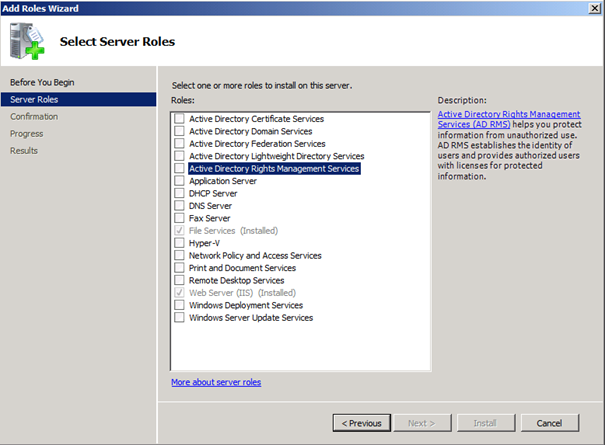This screenshot has width=605, height=445.
Task: Select Server Roles step in sidebar
Action: coord(78,99)
